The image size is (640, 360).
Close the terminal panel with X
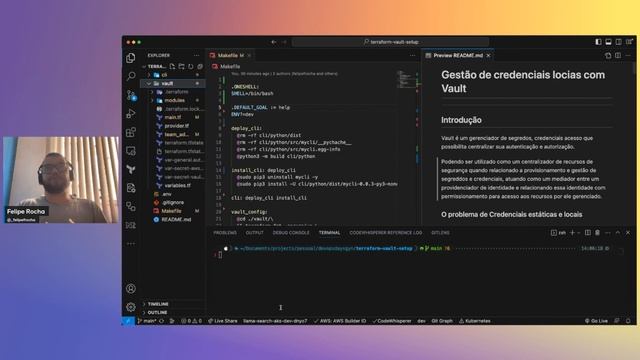coord(628,233)
